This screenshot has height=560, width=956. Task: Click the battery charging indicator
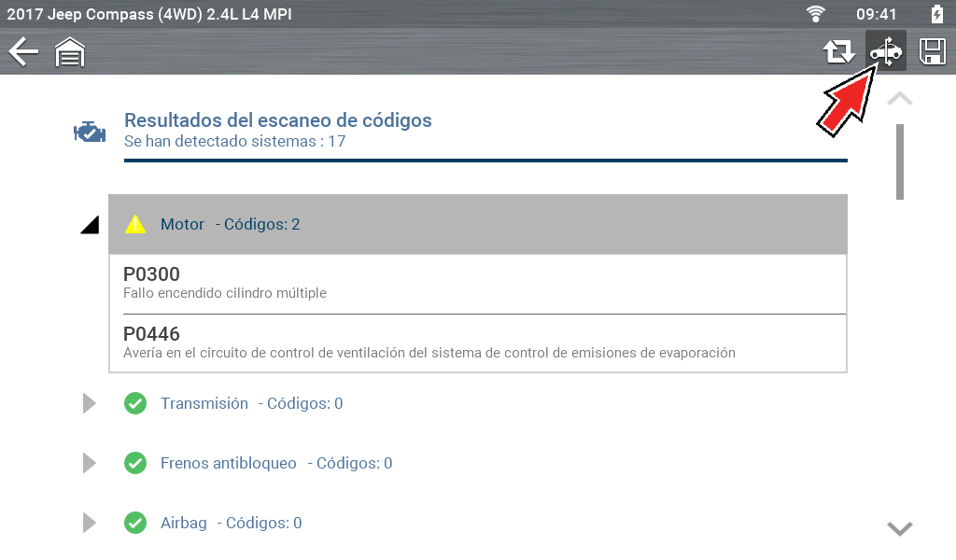[x=937, y=14]
